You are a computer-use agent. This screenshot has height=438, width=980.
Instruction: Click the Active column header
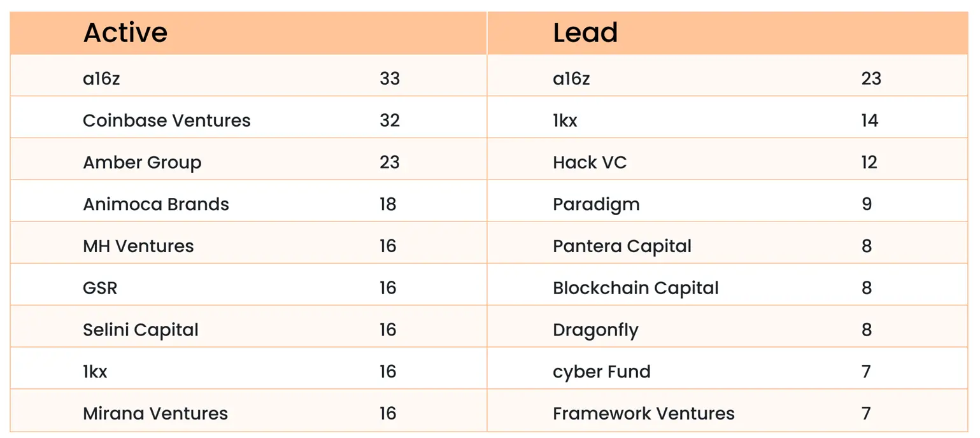click(125, 33)
